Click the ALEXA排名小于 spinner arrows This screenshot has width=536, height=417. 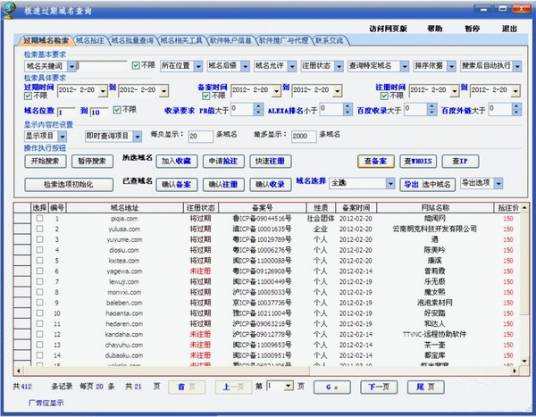348,110
